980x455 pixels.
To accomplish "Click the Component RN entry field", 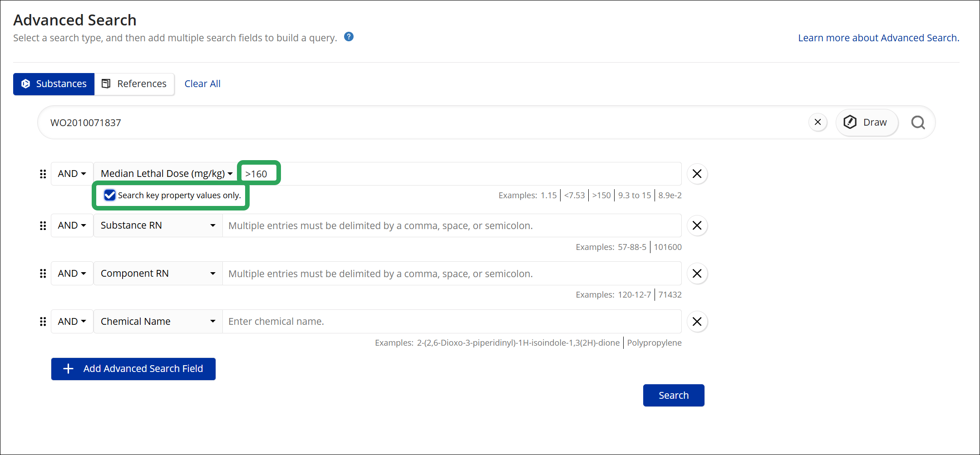I will click(452, 274).
